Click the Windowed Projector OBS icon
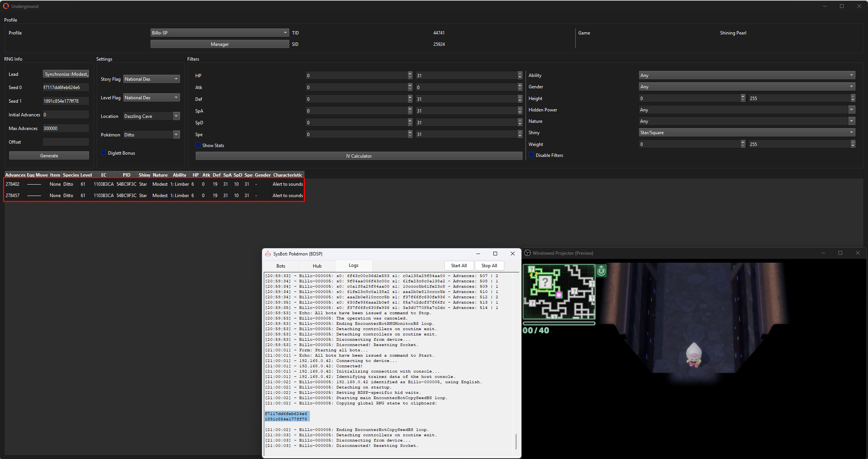The width and height of the screenshot is (868, 459). coord(527,253)
